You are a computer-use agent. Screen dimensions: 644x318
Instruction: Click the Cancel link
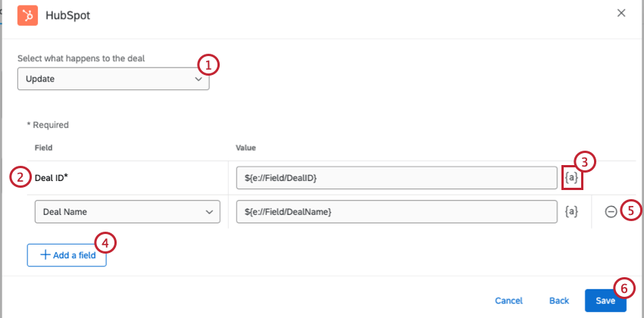508,301
